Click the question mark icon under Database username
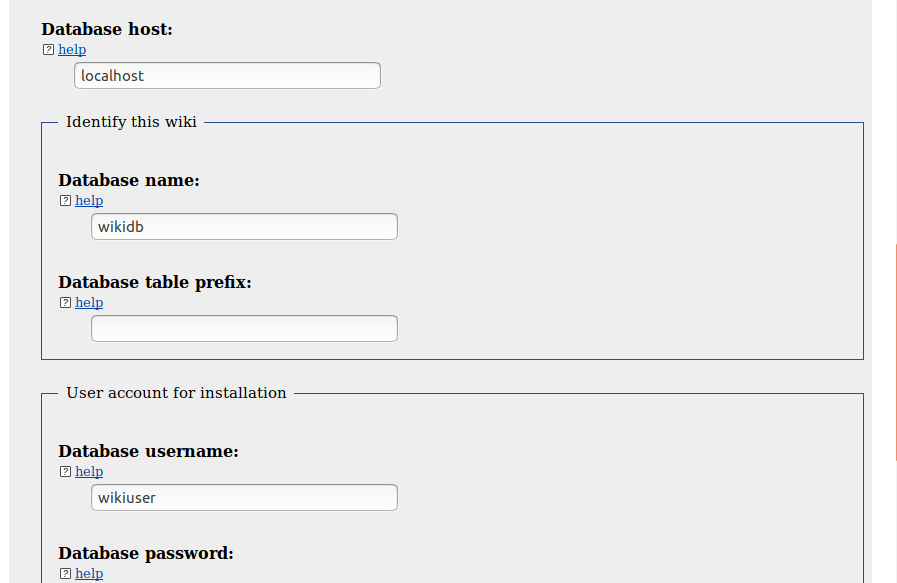 pos(65,472)
